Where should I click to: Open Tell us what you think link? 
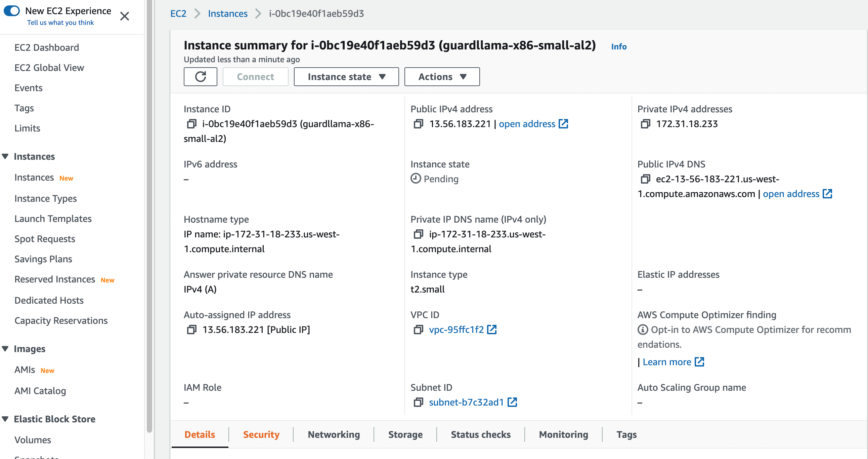point(60,23)
